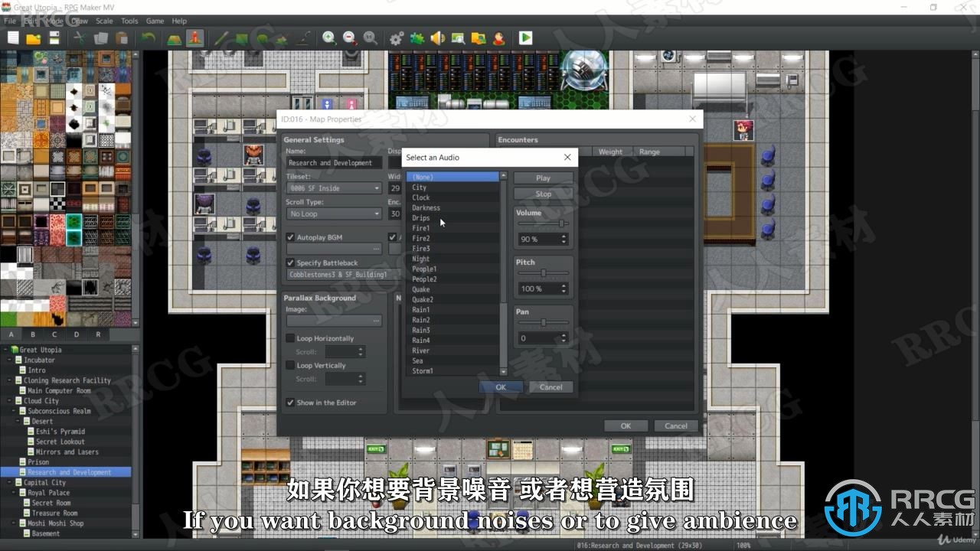Open the Game menu

tap(155, 21)
